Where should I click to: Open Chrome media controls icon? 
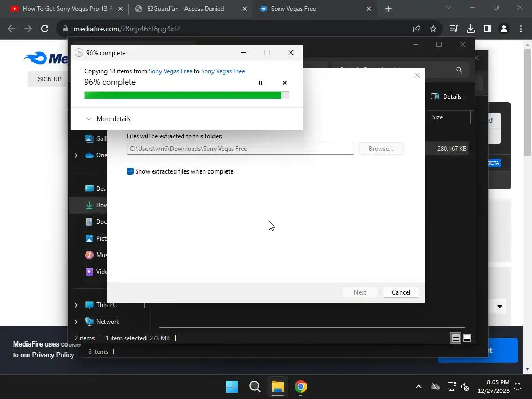pos(454,29)
